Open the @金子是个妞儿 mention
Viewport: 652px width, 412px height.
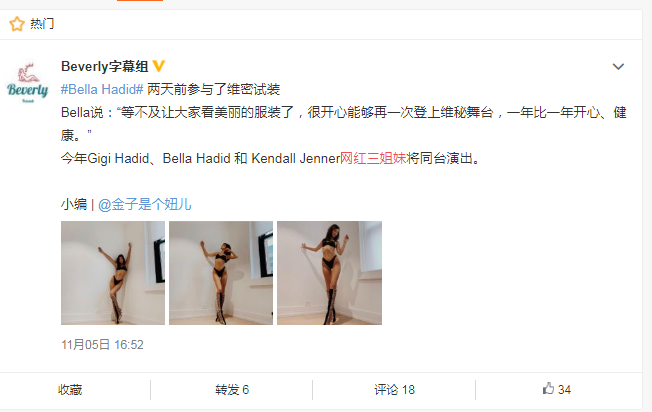click(145, 204)
